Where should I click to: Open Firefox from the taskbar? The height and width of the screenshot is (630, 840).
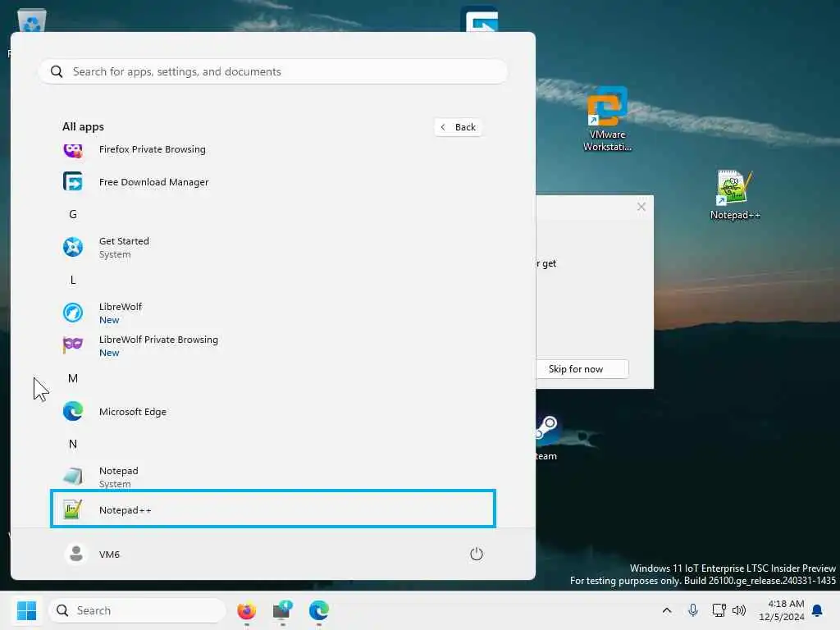(x=246, y=610)
